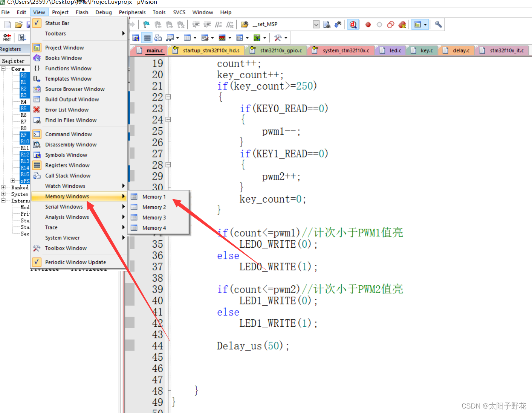Image resolution: width=532 pixels, height=413 pixels.
Task: Click the bookmark flag icon in toolbar
Action: [x=147, y=24]
